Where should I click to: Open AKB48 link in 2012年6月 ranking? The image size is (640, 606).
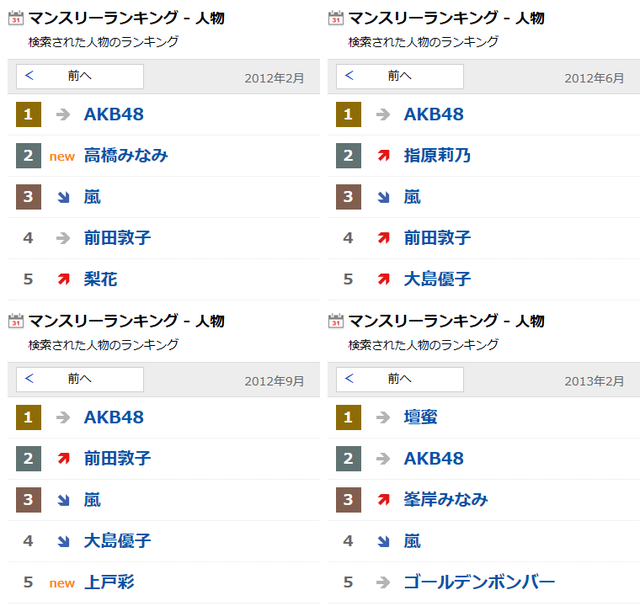(x=434, y=114)
